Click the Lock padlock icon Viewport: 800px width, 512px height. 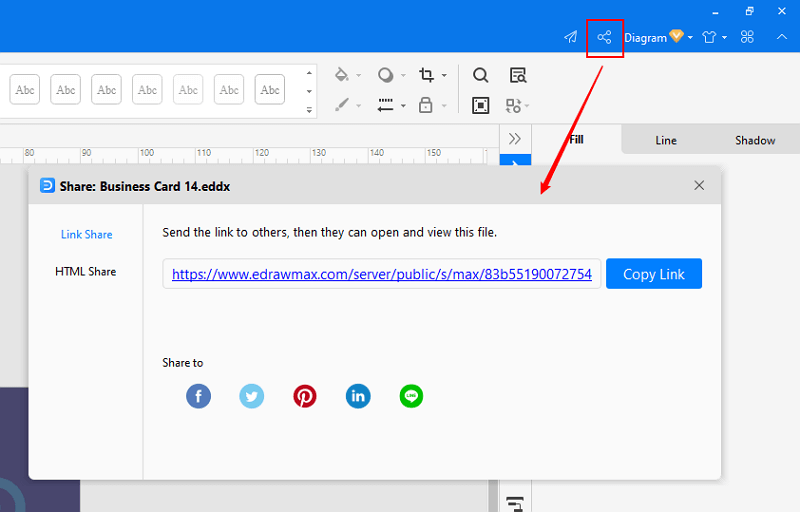click(x=426, y=105)
